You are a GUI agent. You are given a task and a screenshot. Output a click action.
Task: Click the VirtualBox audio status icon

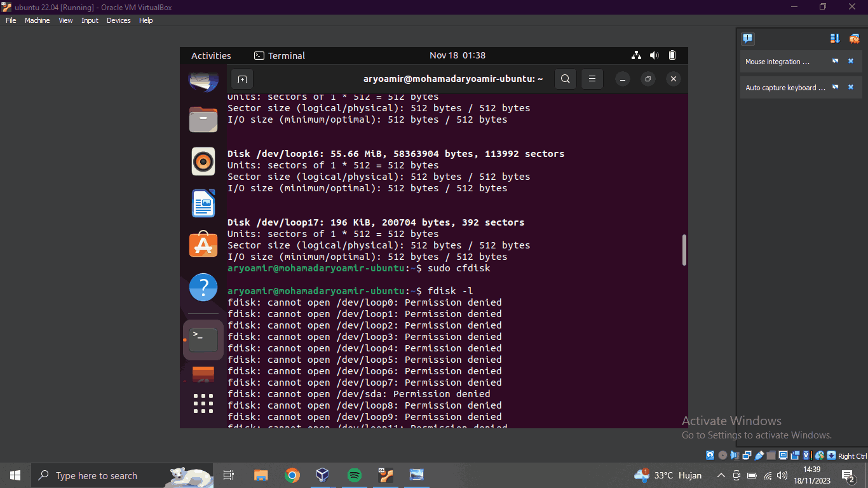[x=735, y=456]
